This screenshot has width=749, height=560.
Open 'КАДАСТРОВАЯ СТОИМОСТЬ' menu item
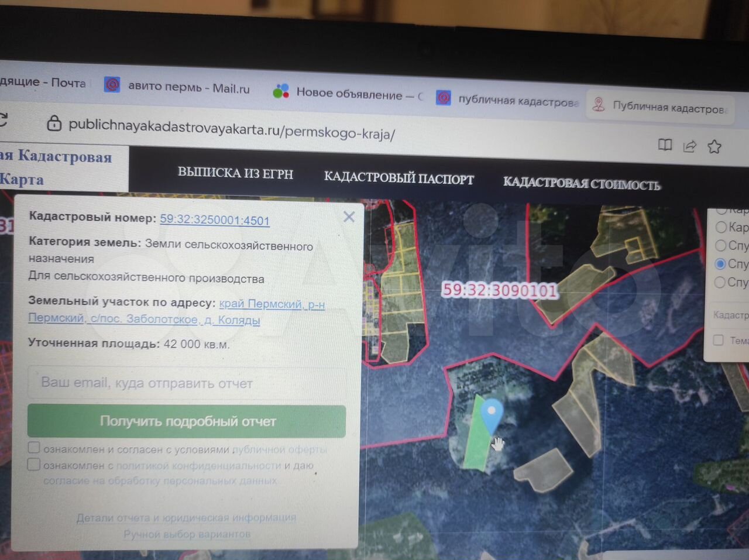(581, 184)
